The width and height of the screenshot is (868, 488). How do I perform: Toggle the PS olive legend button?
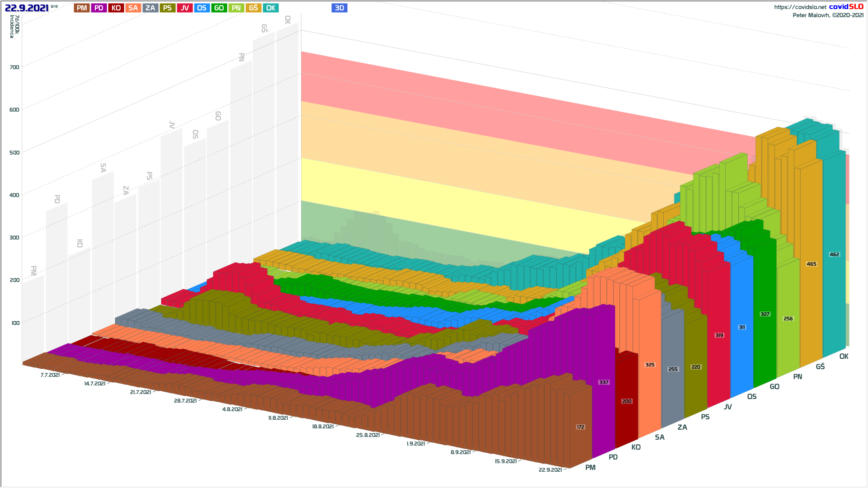point(167,8)
